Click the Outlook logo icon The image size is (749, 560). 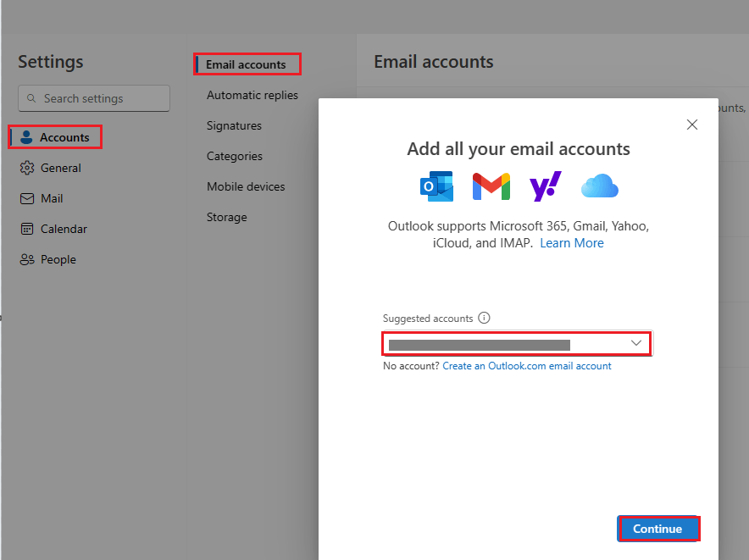(436, 186)
